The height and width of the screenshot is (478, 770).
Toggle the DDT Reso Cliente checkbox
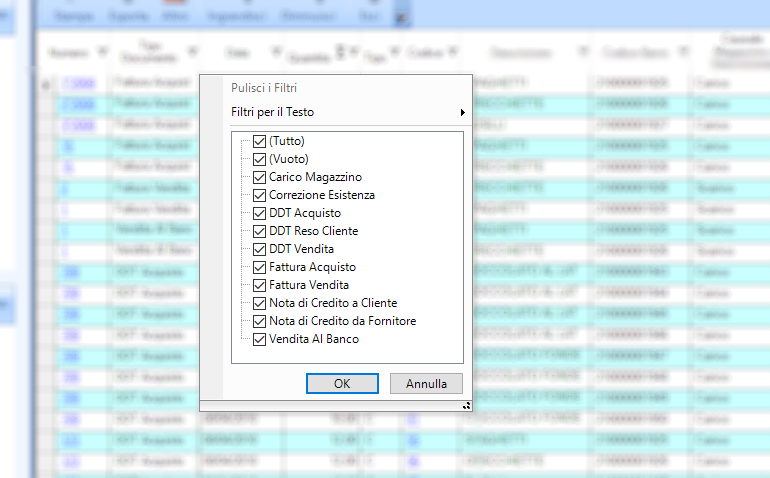click(x=260, y=231)
